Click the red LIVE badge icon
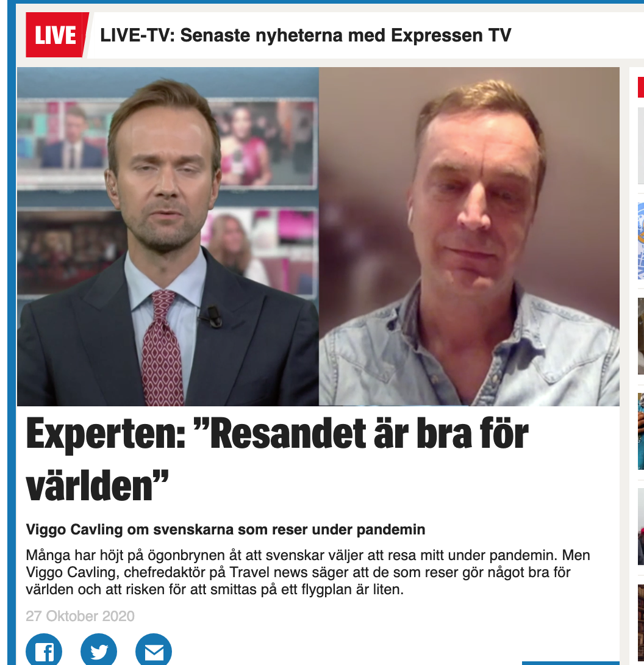Screen dimensions: 644x665 point(56,35)
